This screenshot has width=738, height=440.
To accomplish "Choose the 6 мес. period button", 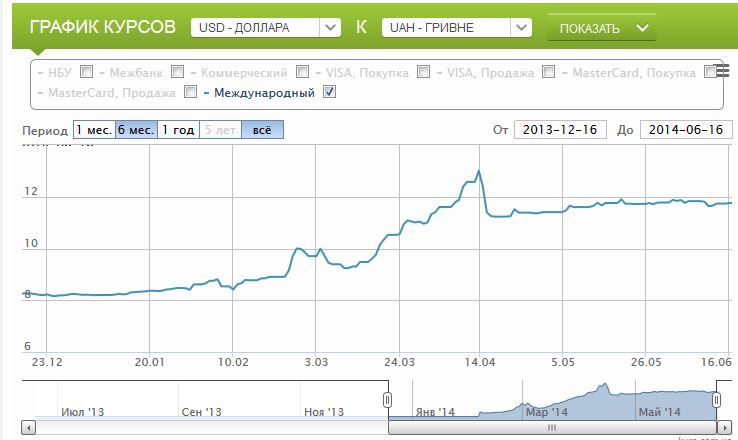I will coord(136,130).
